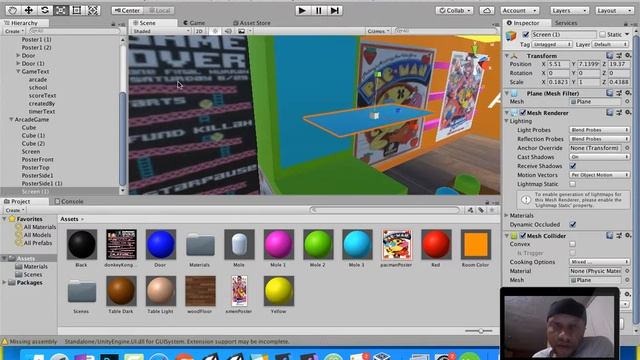Select the donkeyKong texture asset
This screenshot has width=640, height=360.
coord(121,244)
